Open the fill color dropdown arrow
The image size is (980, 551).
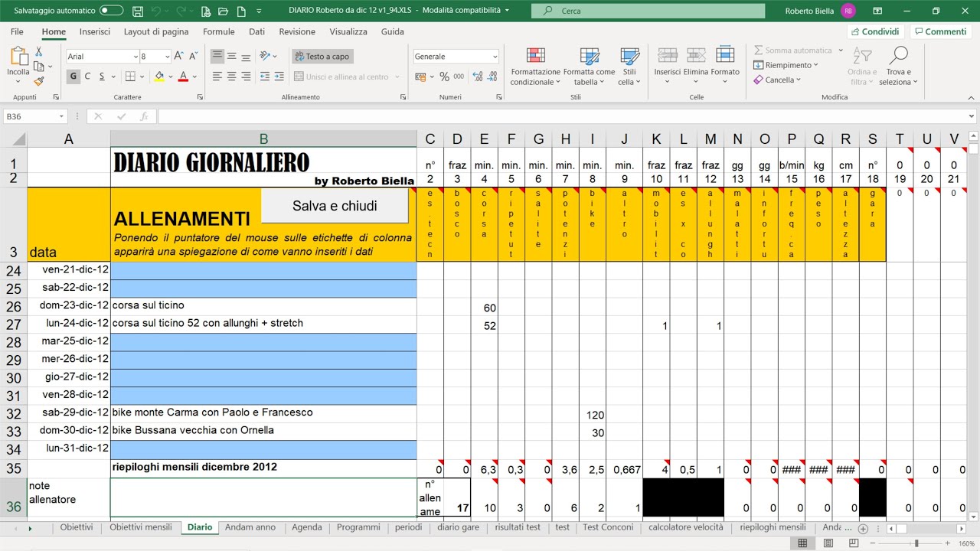[170, 77]
